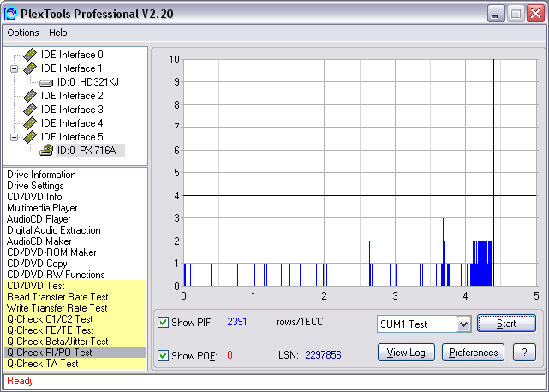The width and height of the screenshot is (549, 392).
Task: Click the IDE Interface 0 chip icon
Action: [x=30, y=55]
